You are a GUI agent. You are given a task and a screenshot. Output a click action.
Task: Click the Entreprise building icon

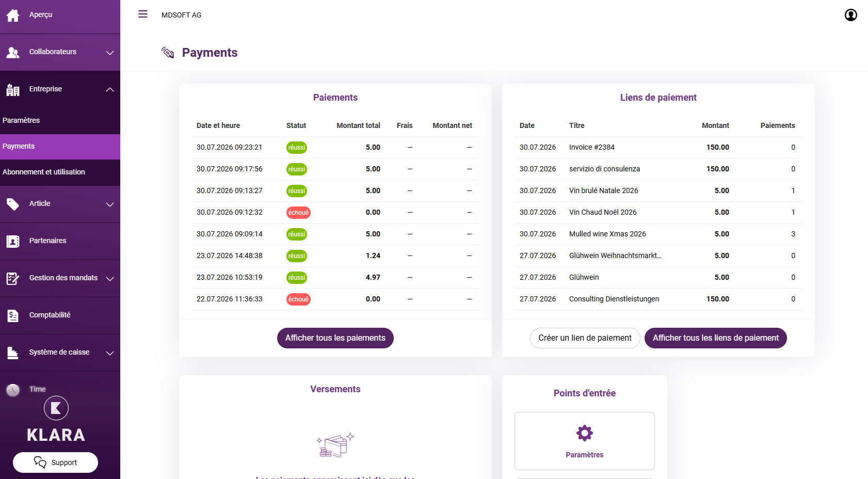click(13, 90)
